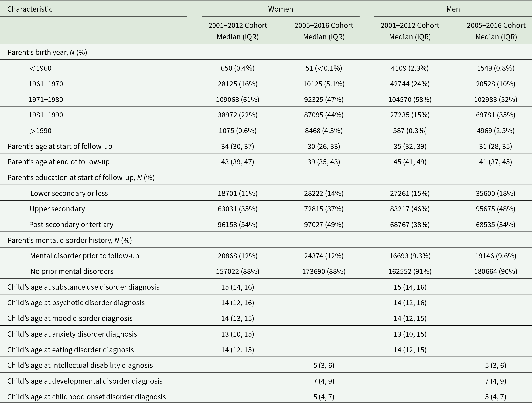Click Men's 2005–2016 Cohort column header
This screenshot has height=403, width=532.
tap(496, 31)
